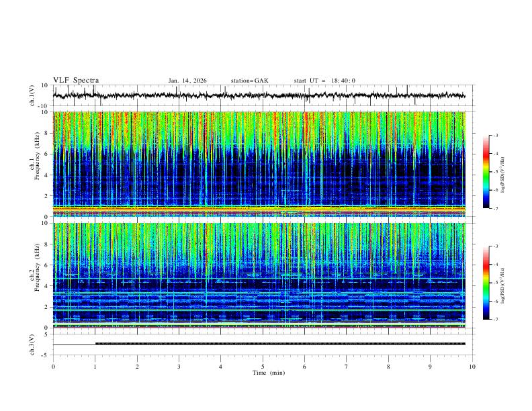This screenshot has height=411, width=532.
Task: Click the '8' frequency tick of ch.1 spectrogram
Action: 46,133
